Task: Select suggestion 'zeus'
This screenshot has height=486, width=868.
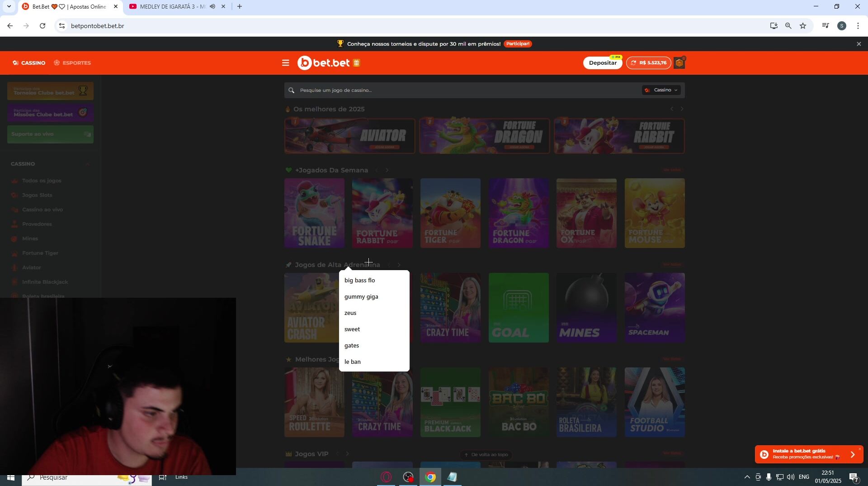Action: tap(374, 313)
